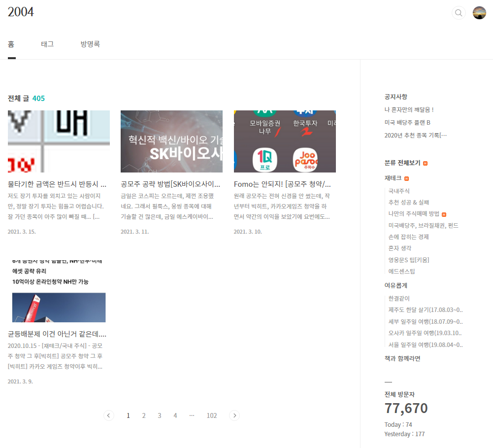
Task: Click the date 2021. 3. 9.
Action: 20,381
